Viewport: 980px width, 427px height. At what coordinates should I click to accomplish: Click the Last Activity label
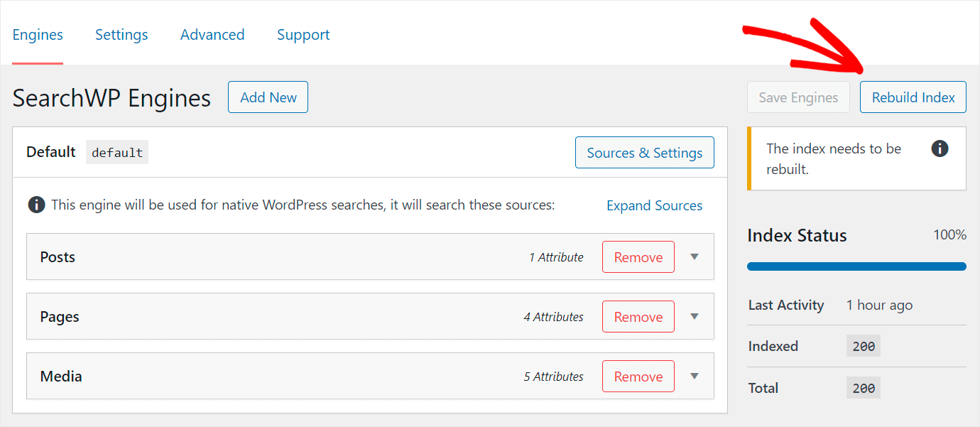pos(786,306)
